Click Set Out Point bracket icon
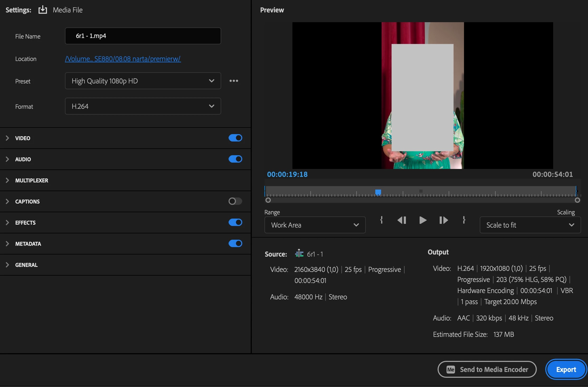Image resolution: width=588 pixels, height=387 pixels. 464,220
